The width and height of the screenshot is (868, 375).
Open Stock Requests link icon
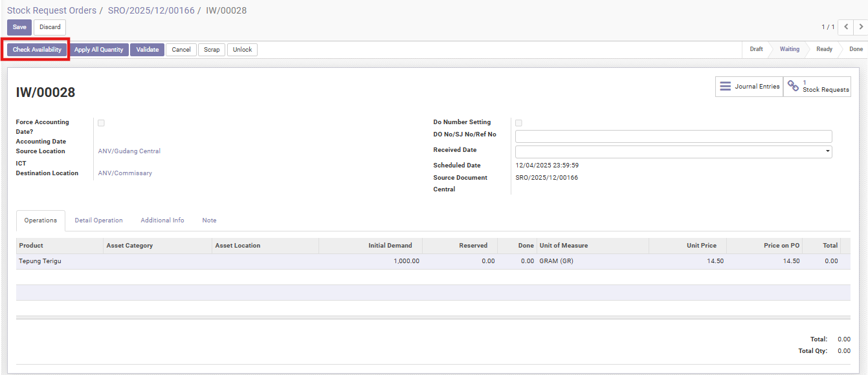(793, 86)
